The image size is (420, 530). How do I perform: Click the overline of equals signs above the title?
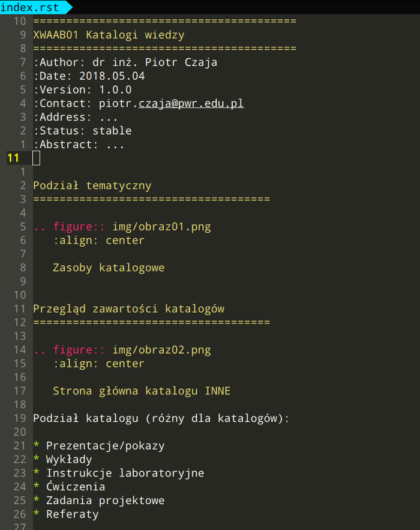coord(165,21)
